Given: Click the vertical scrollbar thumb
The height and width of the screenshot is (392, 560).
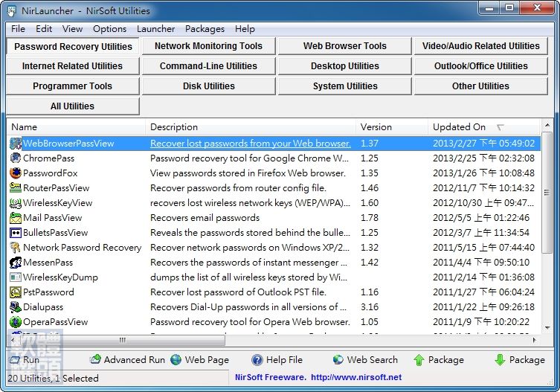Looking at the screenshot, I should (x=547, y=192).
